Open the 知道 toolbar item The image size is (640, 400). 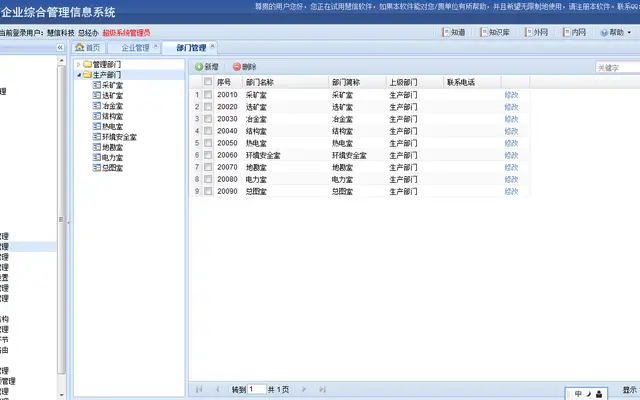pyautogui.click(x=454, y=32)
